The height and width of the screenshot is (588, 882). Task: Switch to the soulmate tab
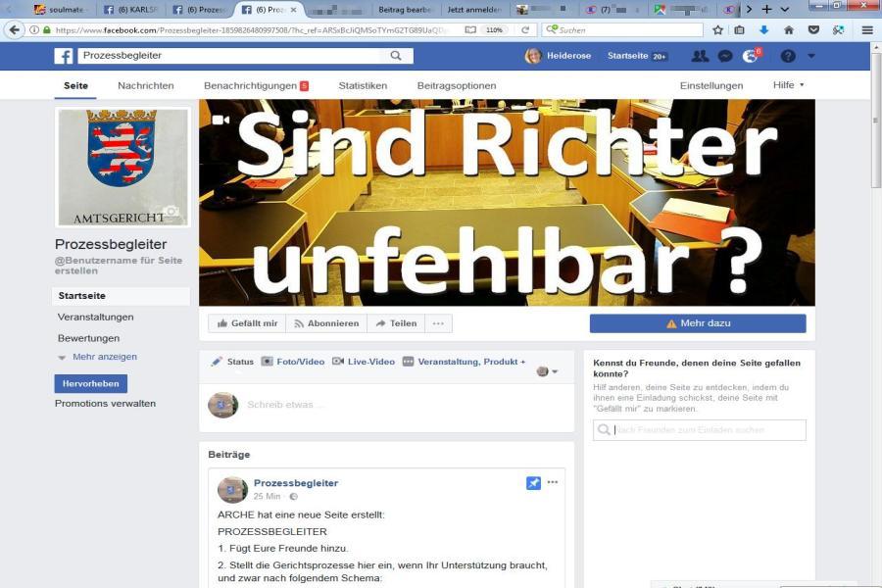point(60,10)
